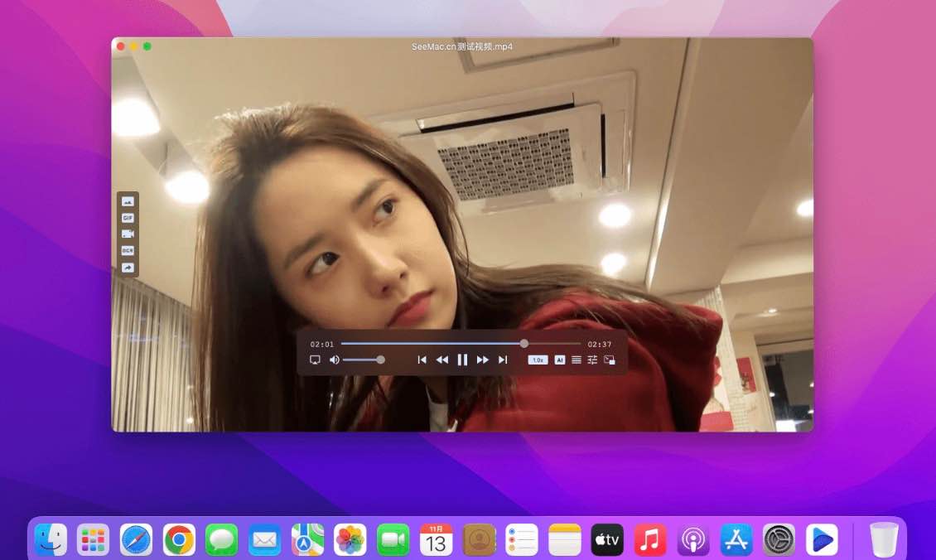Viewport: 936px width, 560px height.
Task: Open FaceTime from the Dock
Action: tap(393, 539)
